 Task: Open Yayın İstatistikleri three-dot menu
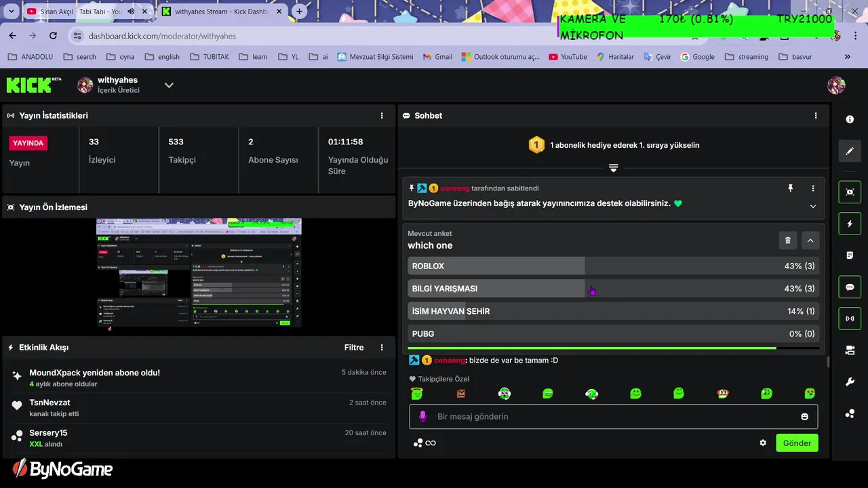[x=382, y=116]
